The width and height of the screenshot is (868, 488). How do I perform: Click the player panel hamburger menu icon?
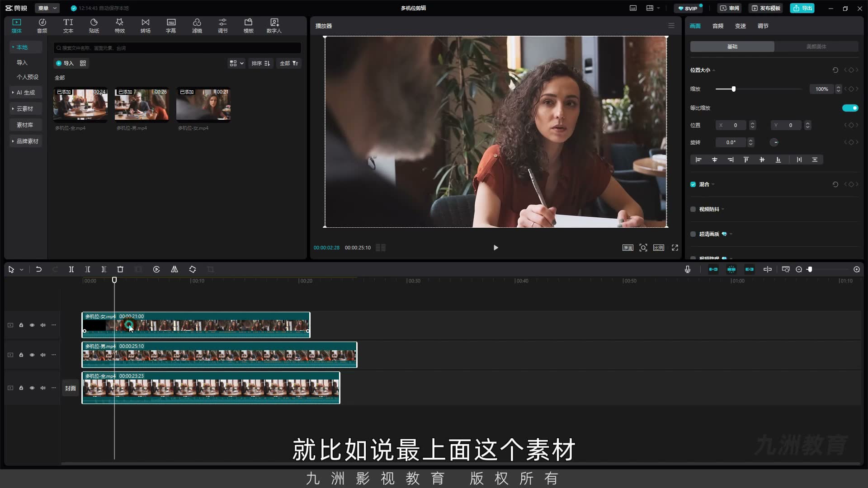pos(671,26)
